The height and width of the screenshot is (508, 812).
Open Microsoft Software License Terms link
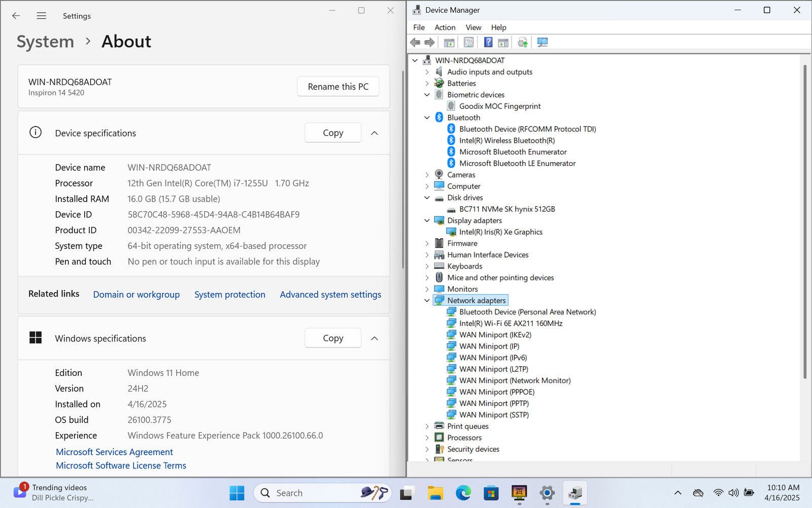coord(121,465)
